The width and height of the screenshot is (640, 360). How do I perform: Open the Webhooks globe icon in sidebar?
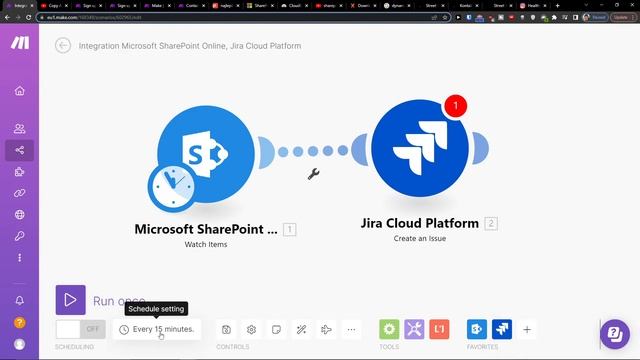pos(20,215)
